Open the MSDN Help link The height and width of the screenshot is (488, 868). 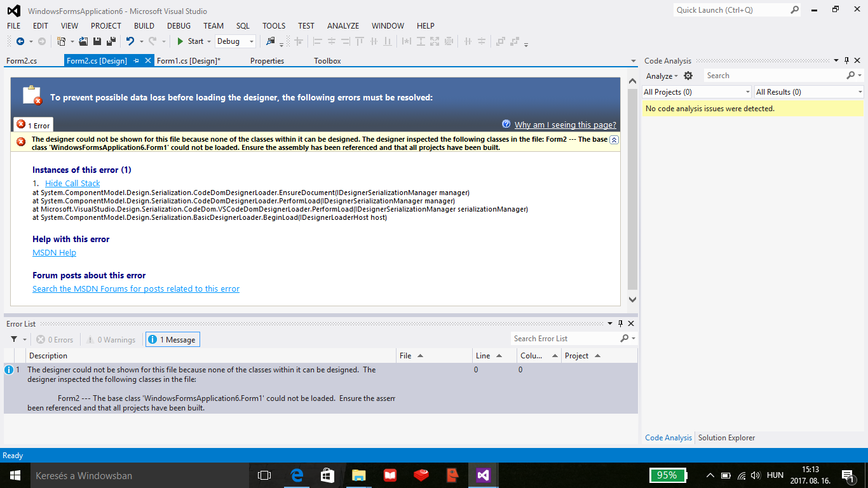coord(54,252)
